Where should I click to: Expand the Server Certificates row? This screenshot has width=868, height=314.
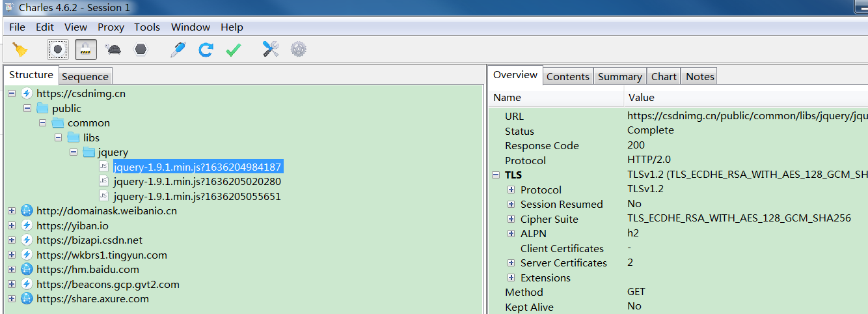(511, 263)
